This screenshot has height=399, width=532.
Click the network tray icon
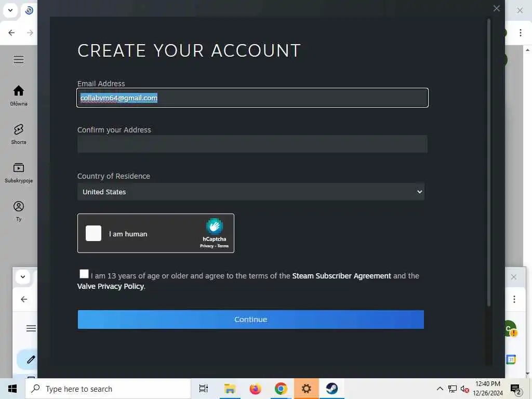click(x=453, y=389)
